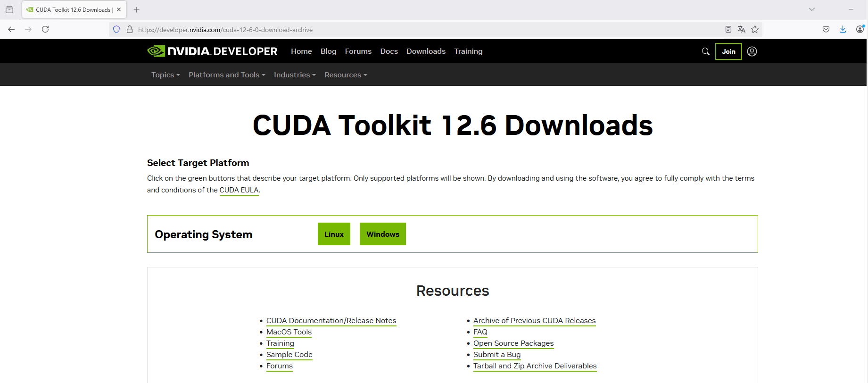Open the FAQ link
This screenshot has height=383, width=868.
coord(480,332)
